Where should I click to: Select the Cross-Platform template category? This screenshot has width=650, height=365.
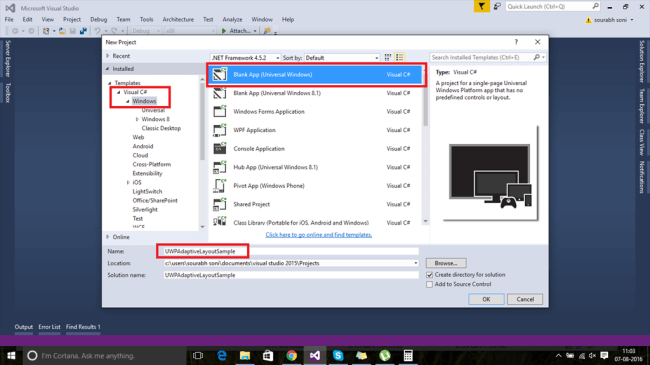pos(151,164)
